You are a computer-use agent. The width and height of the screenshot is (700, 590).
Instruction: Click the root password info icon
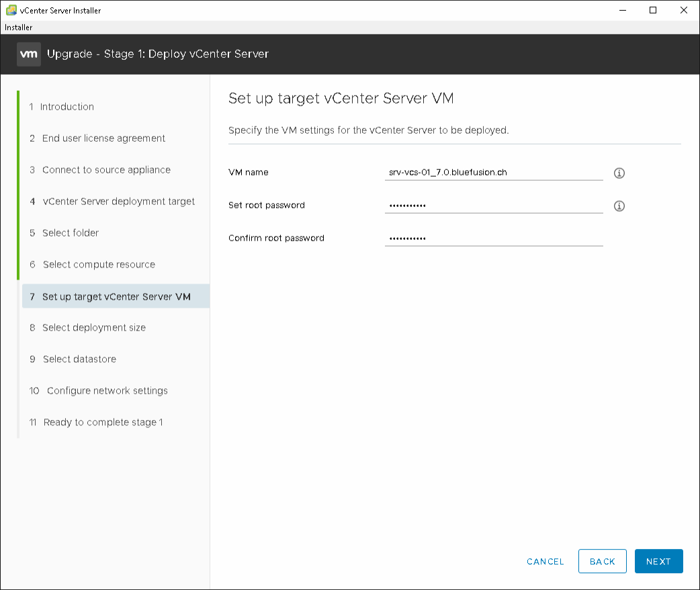point(619,206)
